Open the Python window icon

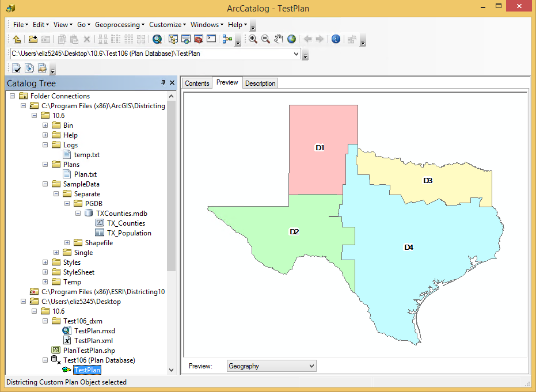pyautogui.click(x=211, y=39)
